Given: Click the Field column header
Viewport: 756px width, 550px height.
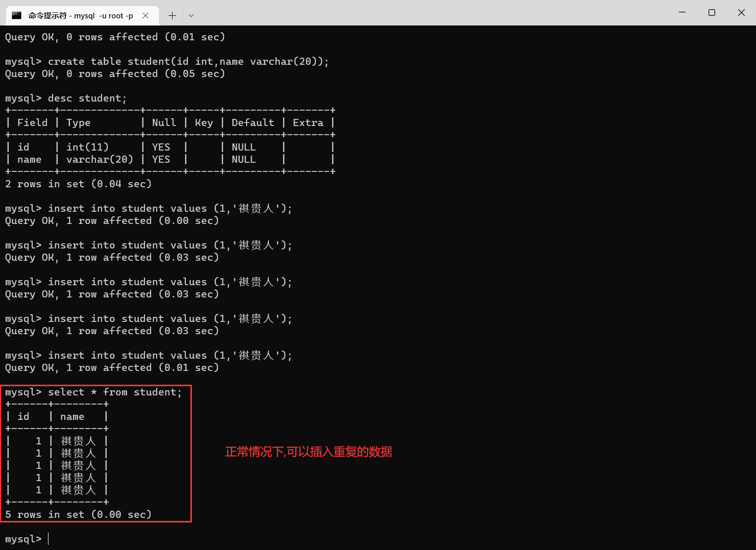Looking at the screenshot, I should (32, 122).
